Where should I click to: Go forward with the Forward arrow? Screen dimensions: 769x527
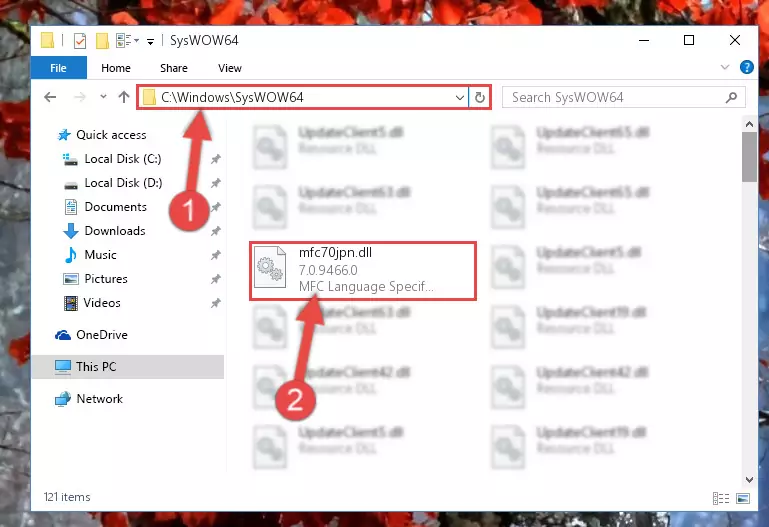[x=79, y=97]
